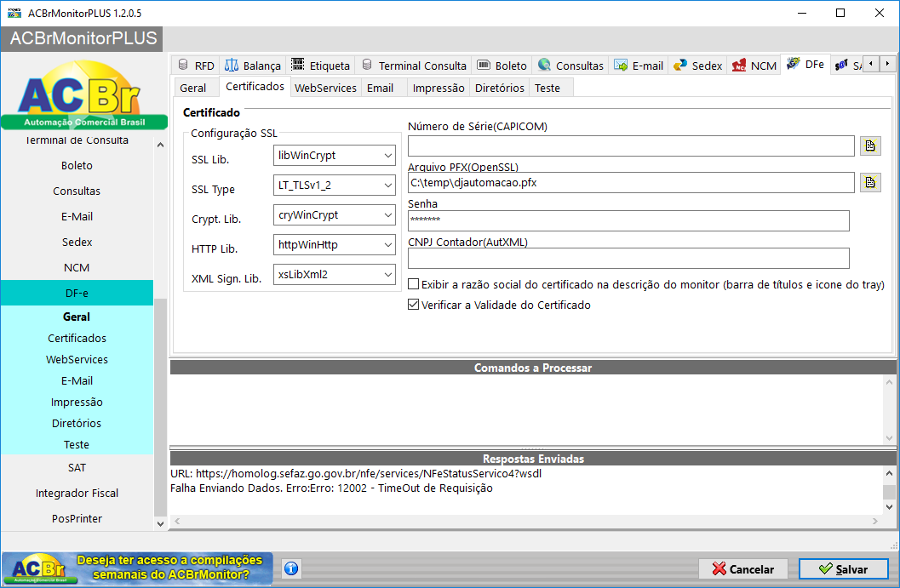
Task: Select SAT in the sidebar
Action: (x=77, y=467)
